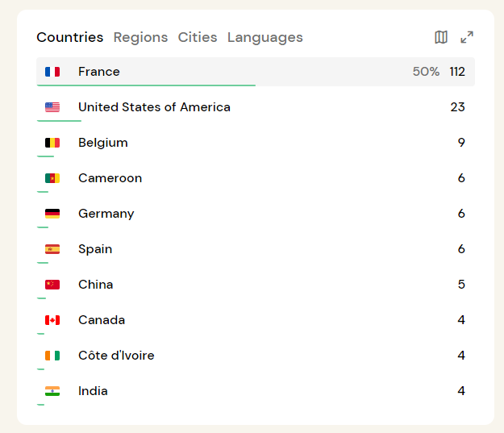Click the Cameroon flag icon
The width and height of the screenshot is (504, 433).
tap(52, 178)
